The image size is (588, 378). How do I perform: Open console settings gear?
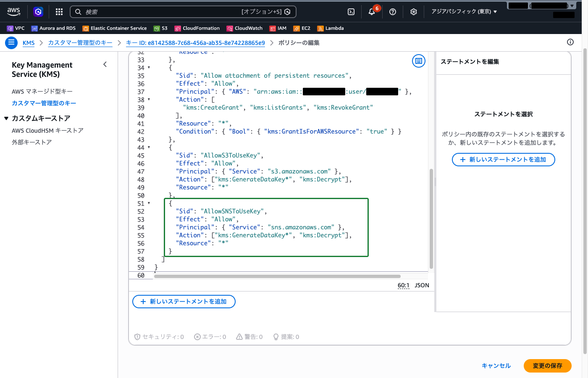pos(414,12)
